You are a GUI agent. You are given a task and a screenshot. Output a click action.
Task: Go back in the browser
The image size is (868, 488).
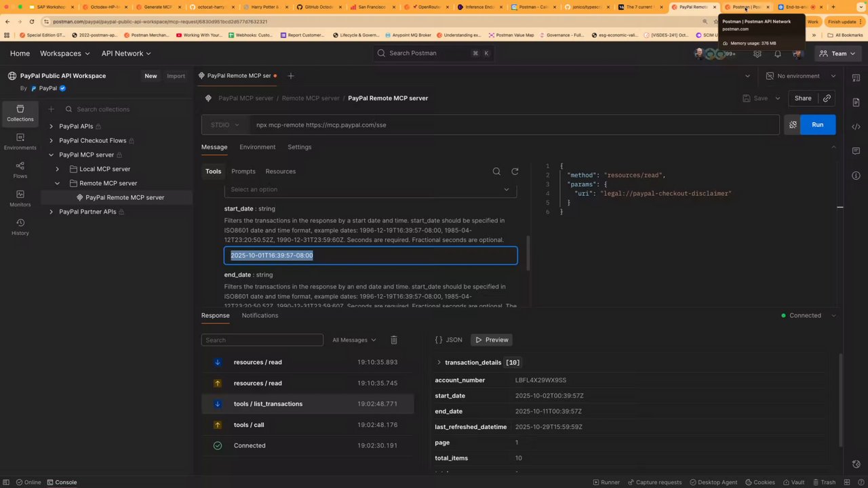tap(7, 22)
